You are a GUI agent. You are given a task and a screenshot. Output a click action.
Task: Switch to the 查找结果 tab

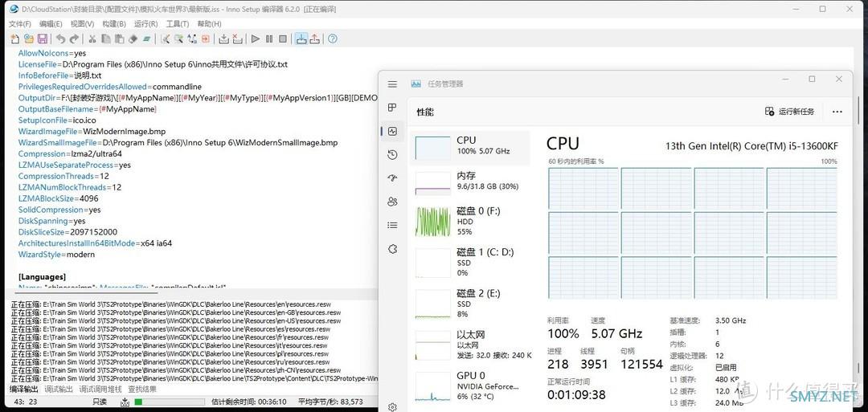142,390
